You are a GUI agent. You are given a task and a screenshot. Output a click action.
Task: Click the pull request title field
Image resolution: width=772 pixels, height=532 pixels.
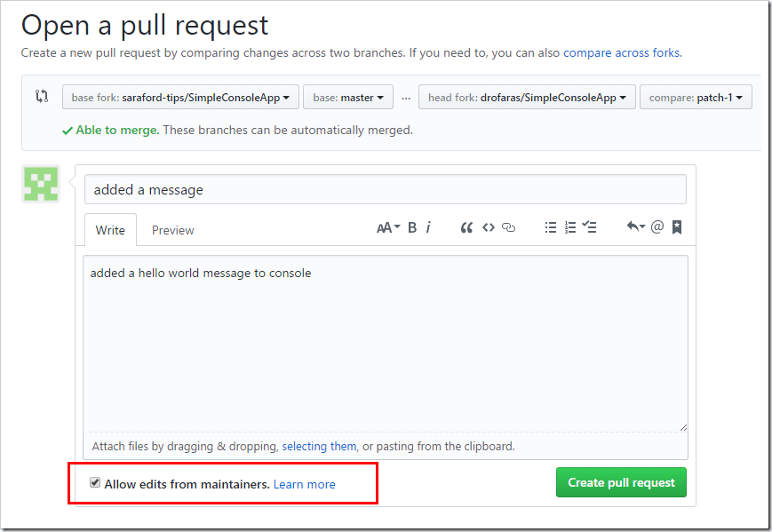[386, 189]
